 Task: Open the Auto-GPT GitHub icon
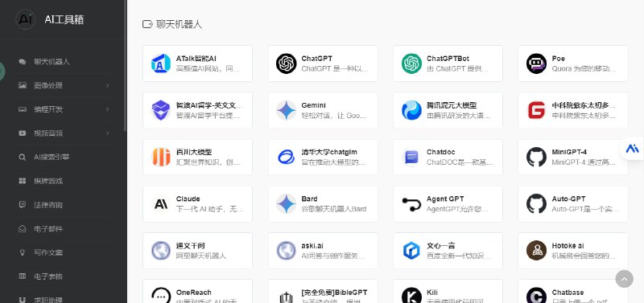coord(536,204)
